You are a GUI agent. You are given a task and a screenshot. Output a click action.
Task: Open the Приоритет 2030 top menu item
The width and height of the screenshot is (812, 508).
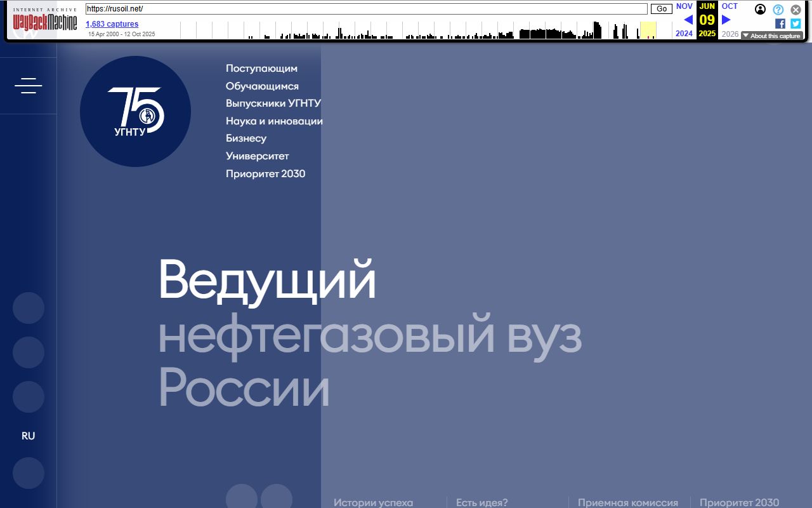[x=265, y=174]
